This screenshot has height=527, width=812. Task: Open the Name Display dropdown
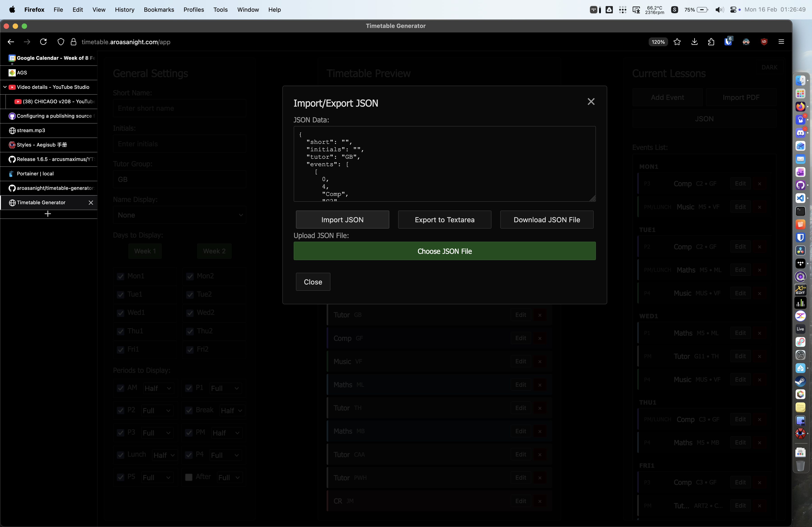click(x=180, y=215)
